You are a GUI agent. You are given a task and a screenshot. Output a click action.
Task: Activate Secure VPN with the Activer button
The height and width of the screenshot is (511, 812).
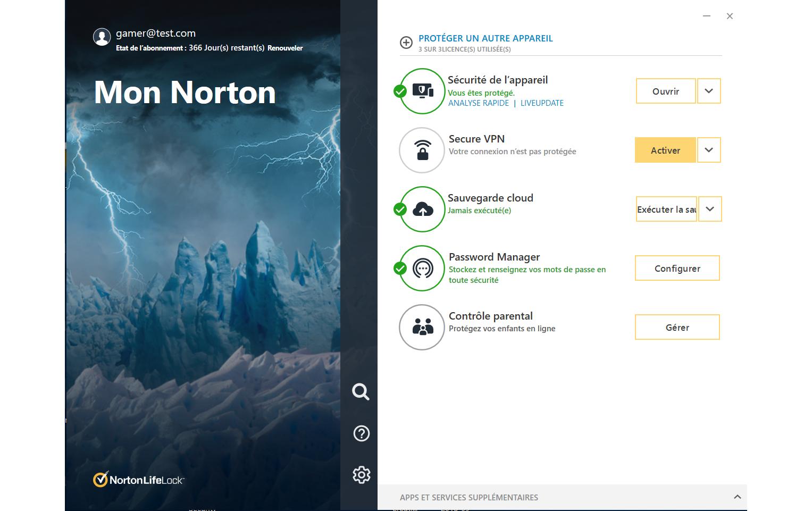[665, 150]
